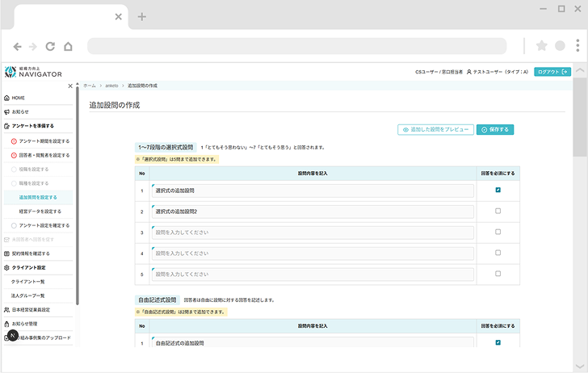
Task: Click the NAVIGATOR logo
Action: (33, 72)
